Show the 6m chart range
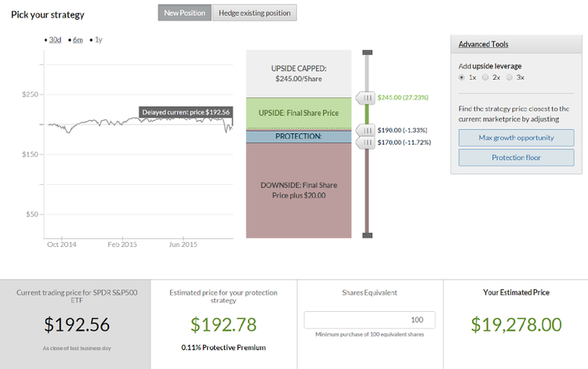 coord(78,39)
